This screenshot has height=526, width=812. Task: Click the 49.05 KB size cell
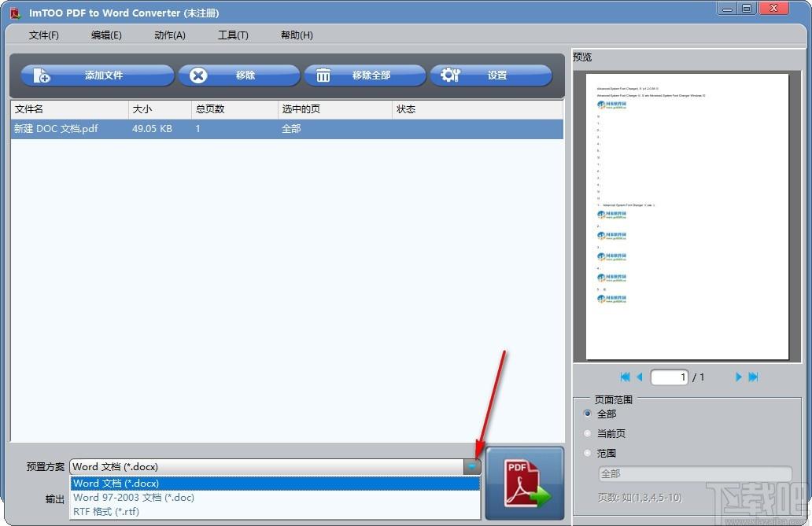pos(153,129)
